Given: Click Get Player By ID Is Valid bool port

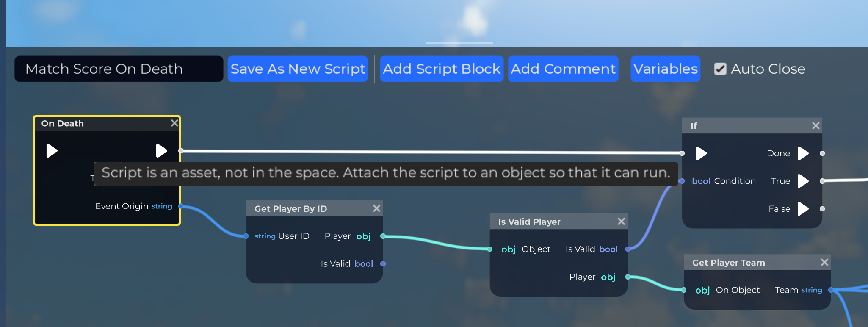Looking at the screenshot, I should (383, 264).
